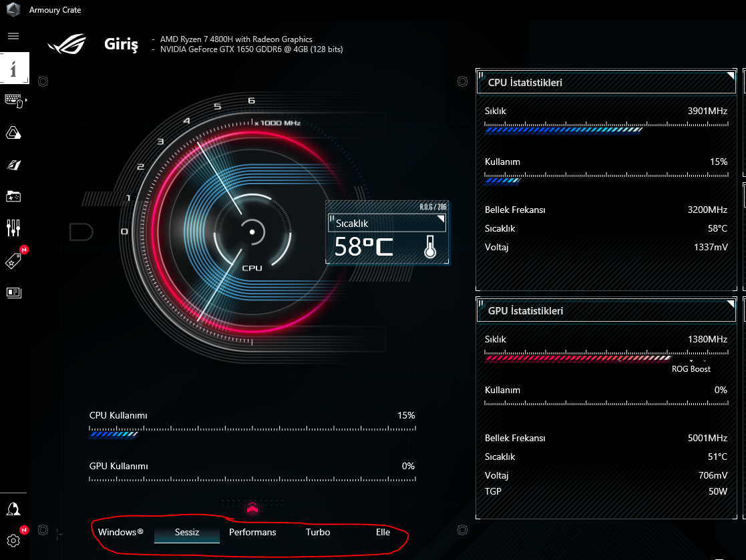746x560 pixels.
Task: Click the AMD Ryzen 7 4800H text
Action: (x=236, y=39)
